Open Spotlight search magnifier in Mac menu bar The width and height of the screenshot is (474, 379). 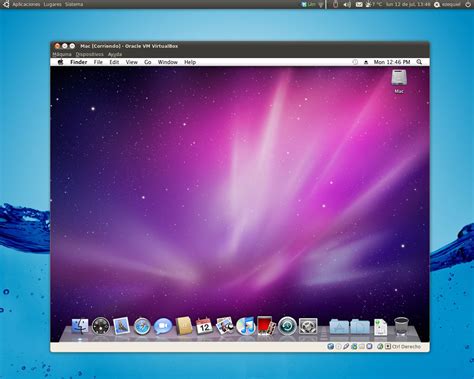tap(419, 62)
